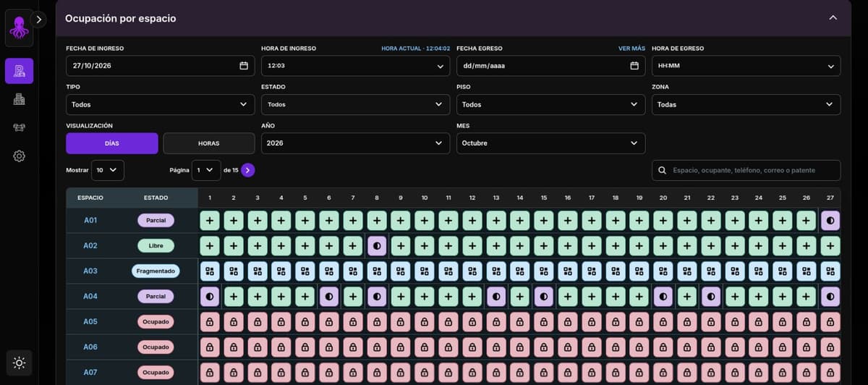This screenshot has height=385, width=868.
Task: Open the users group sidebar icon
Action: (19, 127)
